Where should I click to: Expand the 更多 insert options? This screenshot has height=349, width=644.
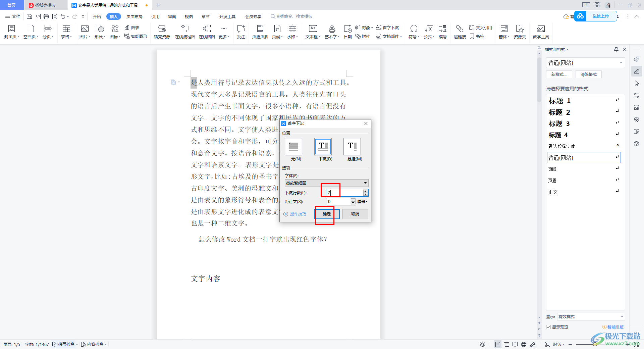coord(224,32)
